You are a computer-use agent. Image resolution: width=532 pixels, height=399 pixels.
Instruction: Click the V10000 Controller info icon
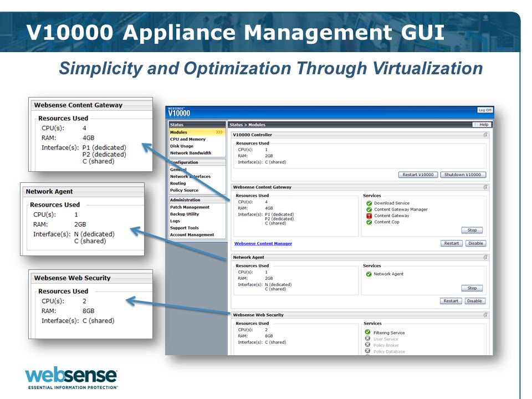pos(485,135)
